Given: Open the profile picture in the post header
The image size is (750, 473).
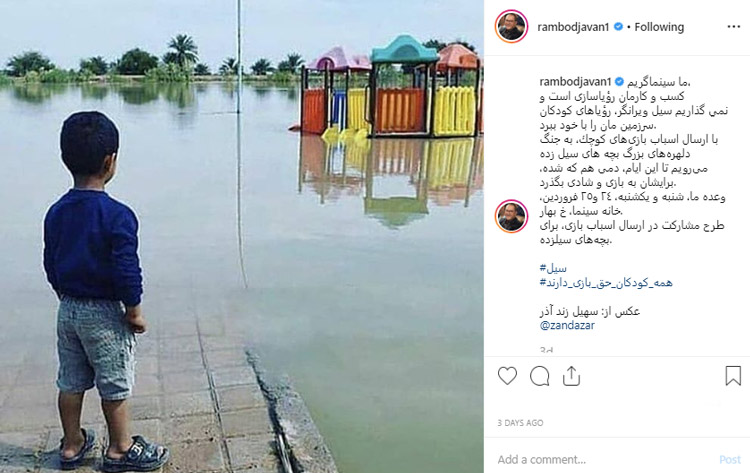Looking at the screenshot, I should click(511, 26).
